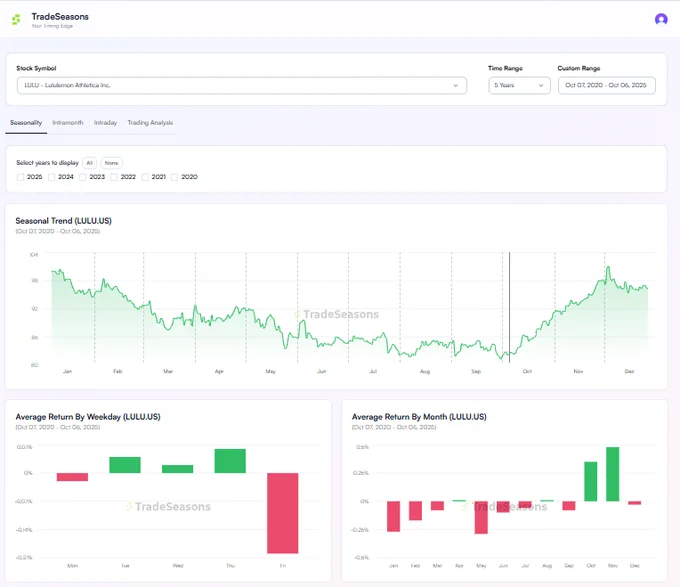Screen dimensions: 680x587
Task: Click the Select years to display label
Action: pyautogui.click(x=47, y=163)
